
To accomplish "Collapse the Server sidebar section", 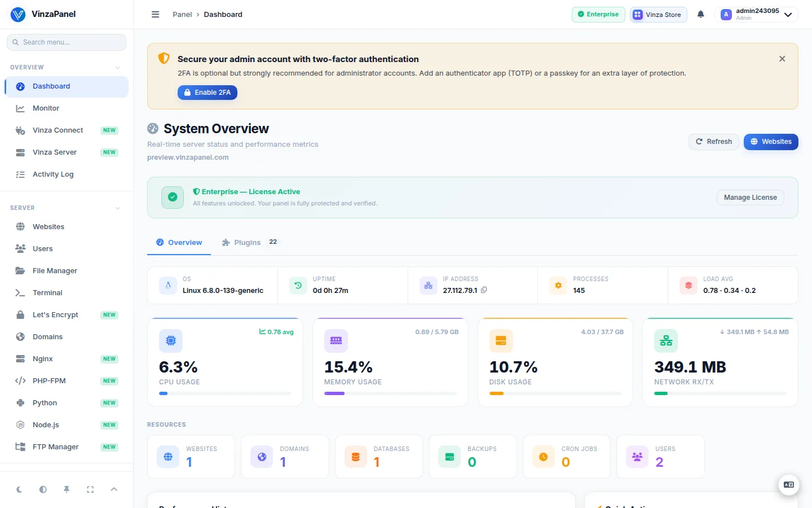I will pos(118,208).
